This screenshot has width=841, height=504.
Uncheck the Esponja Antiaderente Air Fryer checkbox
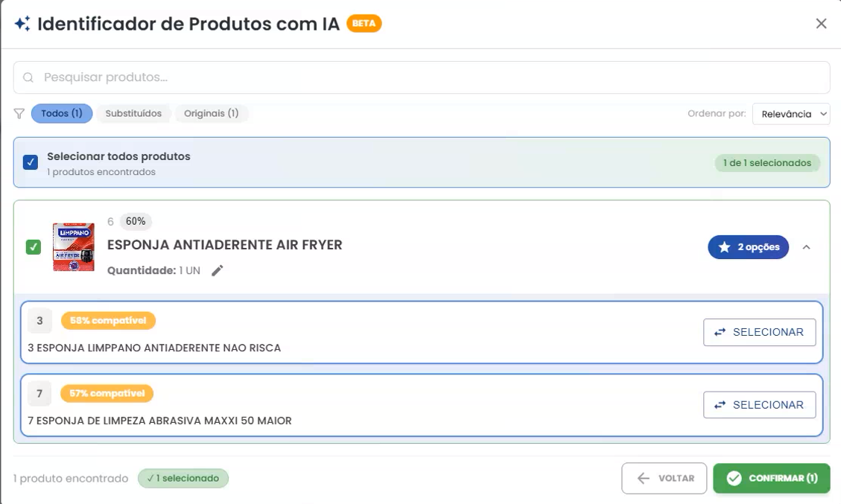click(x=34, y=247)
